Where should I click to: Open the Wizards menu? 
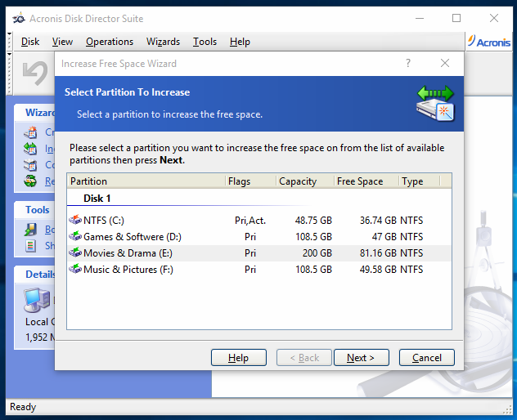[x=164, y=42]
